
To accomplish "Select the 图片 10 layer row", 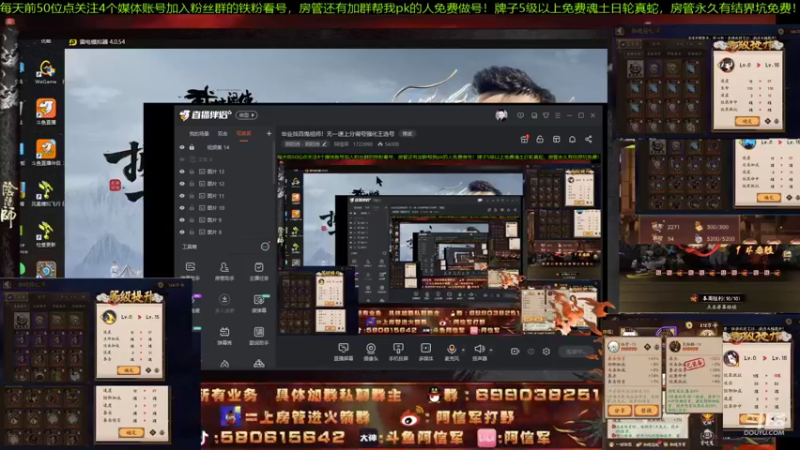I will coord(224,208).
